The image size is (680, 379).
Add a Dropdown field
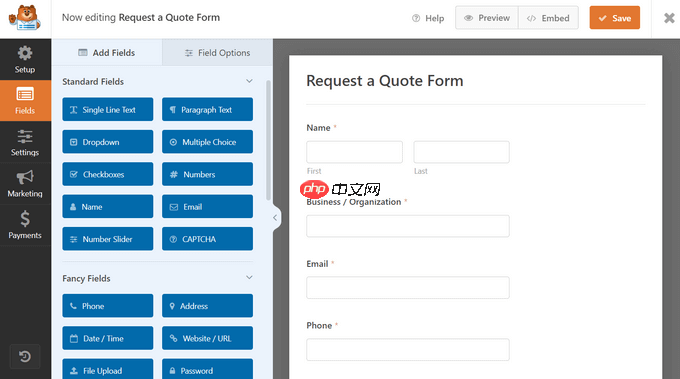tap(108, 142)
